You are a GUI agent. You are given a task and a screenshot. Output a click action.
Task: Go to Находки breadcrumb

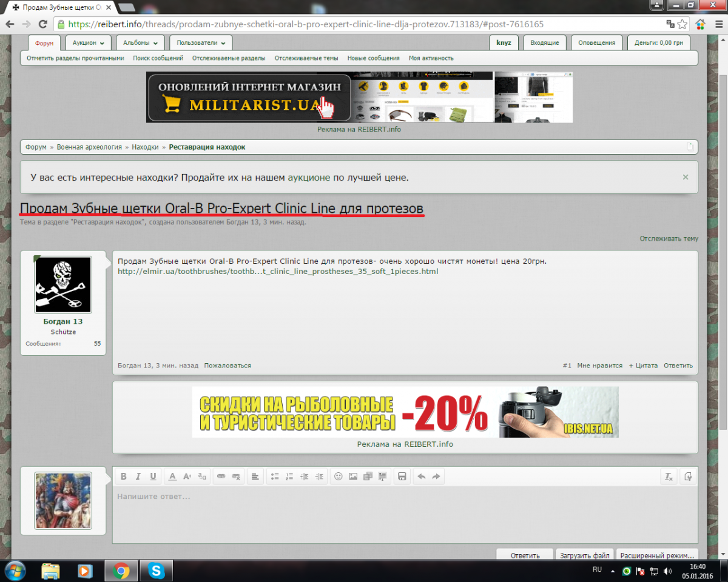[x=146, y=147]
